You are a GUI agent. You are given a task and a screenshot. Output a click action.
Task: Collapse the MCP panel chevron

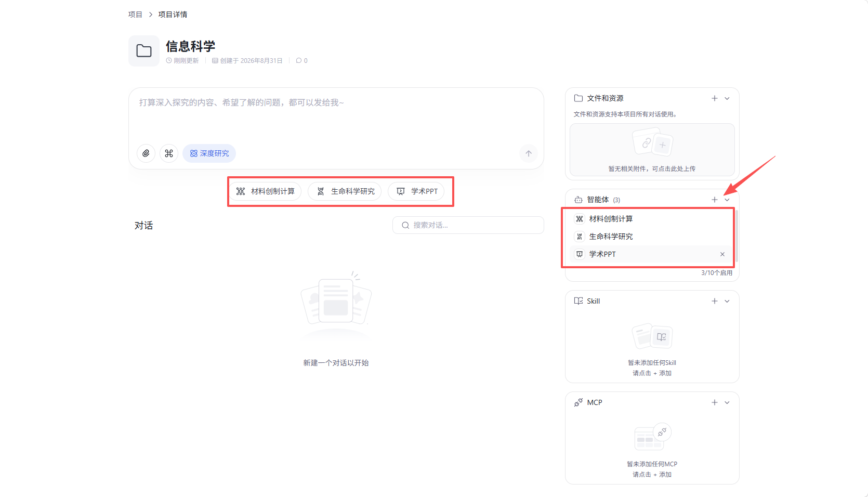pyautogui.click(x=727, y=402)
